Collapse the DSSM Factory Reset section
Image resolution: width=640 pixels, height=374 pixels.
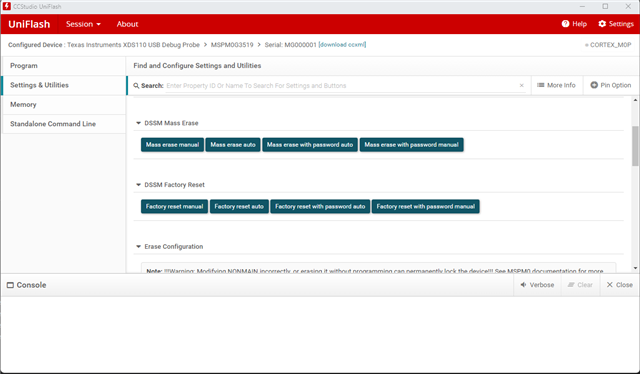click(x=138, y=185)
